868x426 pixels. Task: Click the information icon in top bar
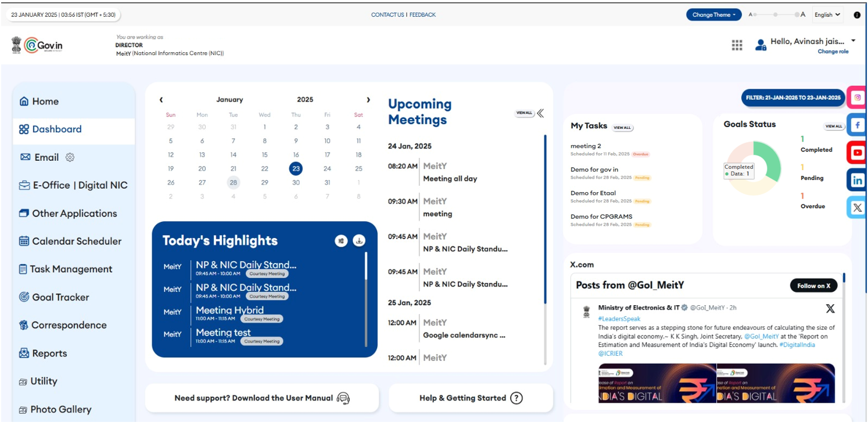coord(857,15)
